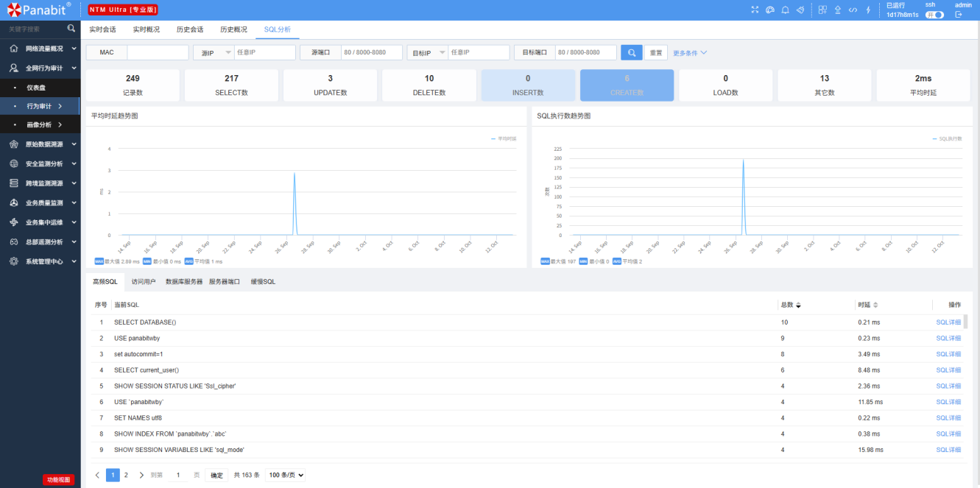
Task: Open the theme palette icon
Action: [770, 10]
